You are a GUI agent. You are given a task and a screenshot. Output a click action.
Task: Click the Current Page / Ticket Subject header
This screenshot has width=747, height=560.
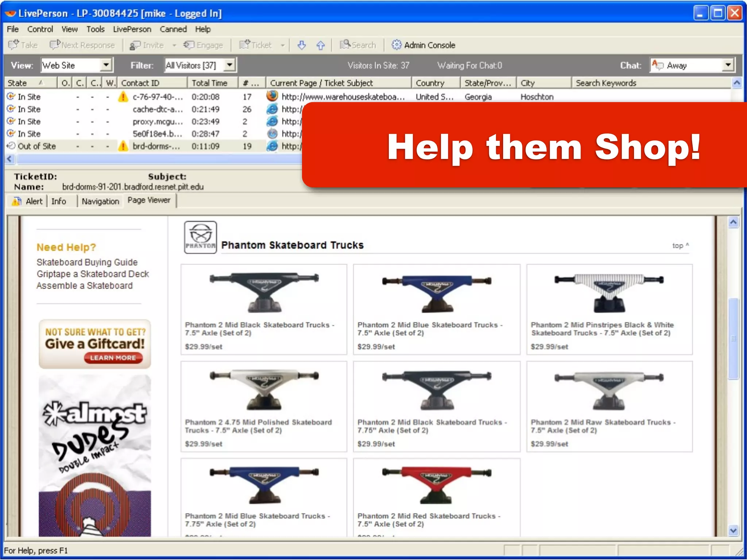pyautogui.click(x=339, y=83)
